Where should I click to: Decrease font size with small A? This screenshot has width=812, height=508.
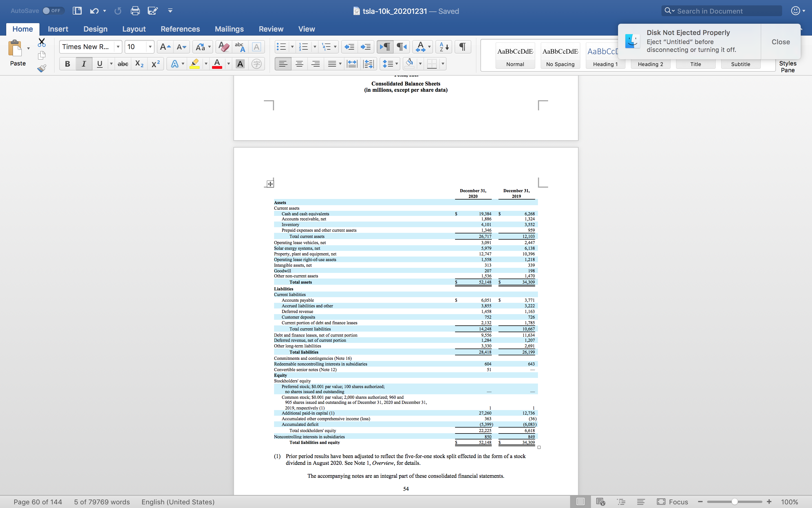coord(182,47)
